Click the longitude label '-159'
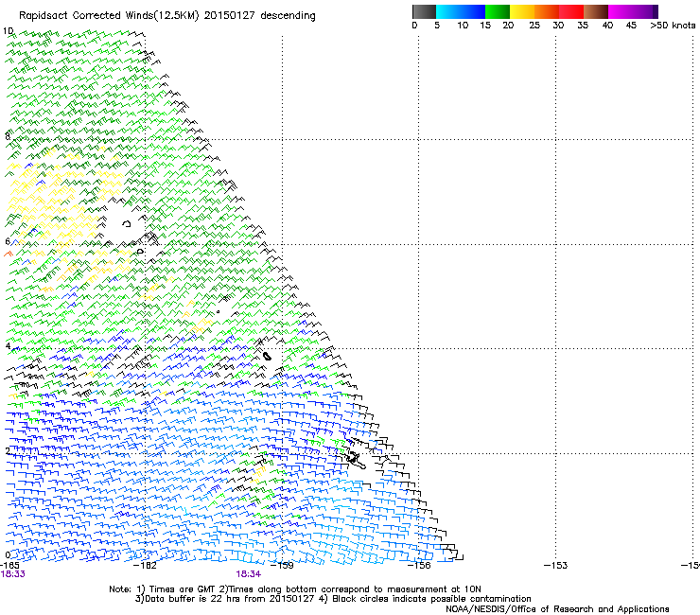 click(x=282, y=566)
